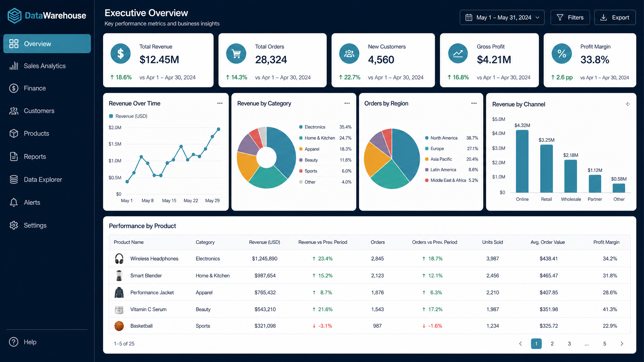Click the Wholesale channel bar

pos(571,176)
